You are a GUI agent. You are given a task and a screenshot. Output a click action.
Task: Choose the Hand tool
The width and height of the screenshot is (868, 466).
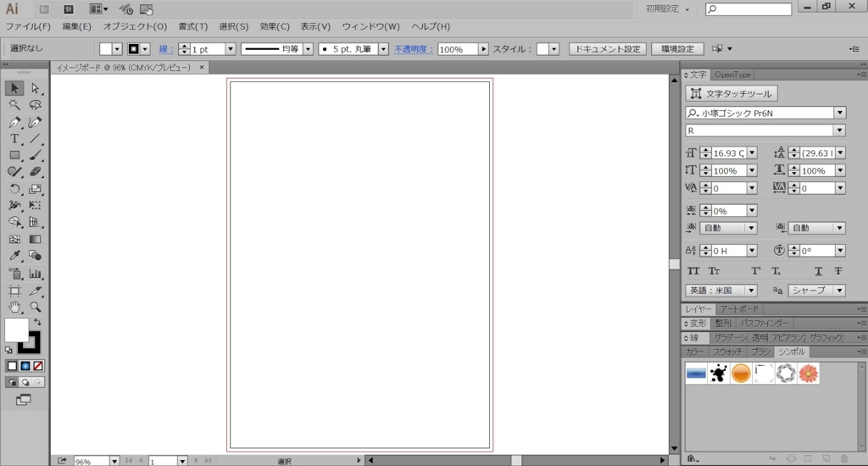click(14, 307)
